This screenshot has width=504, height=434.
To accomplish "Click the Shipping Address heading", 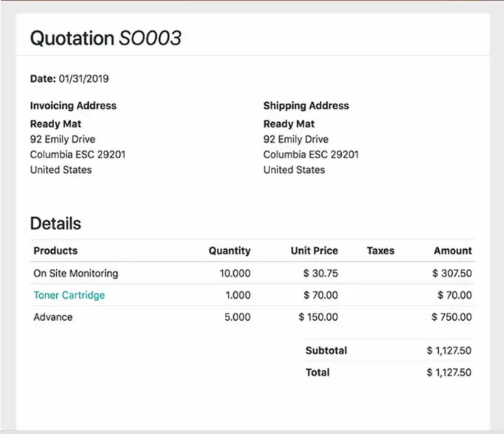I will [x=306, y=106].
